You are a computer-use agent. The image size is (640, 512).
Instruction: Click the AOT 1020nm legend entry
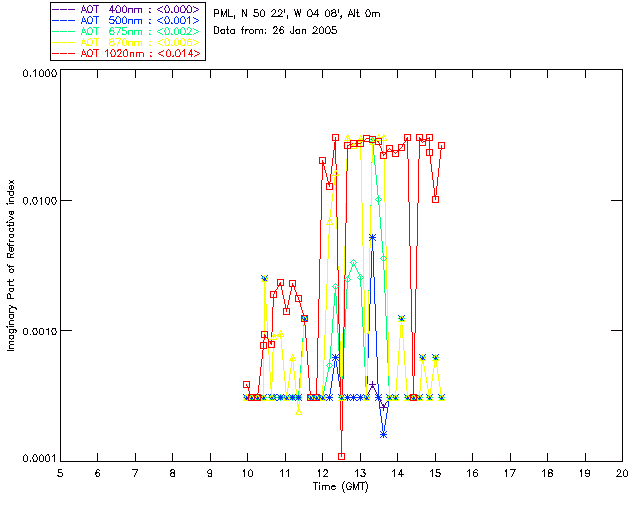127,53
